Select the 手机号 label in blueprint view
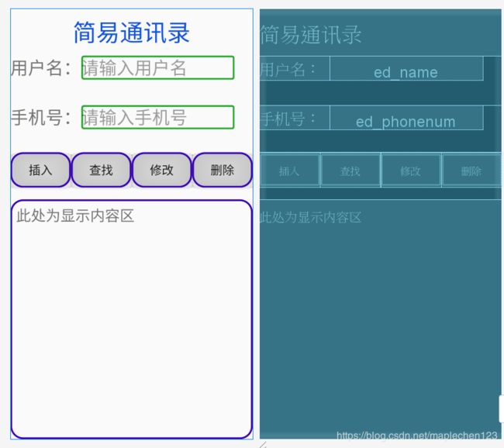The width and height of the screenshot is (504, 448). pos(289,119)
